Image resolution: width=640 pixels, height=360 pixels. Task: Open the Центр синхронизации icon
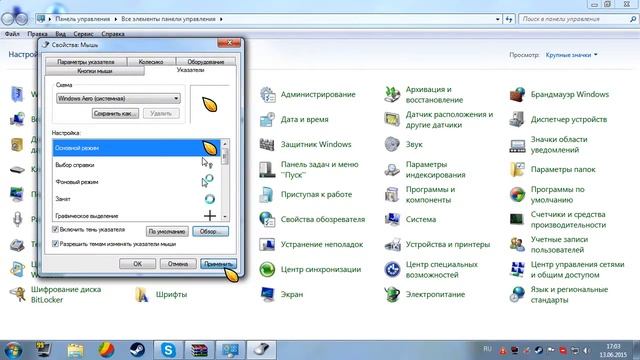click(x=268, y=269)
